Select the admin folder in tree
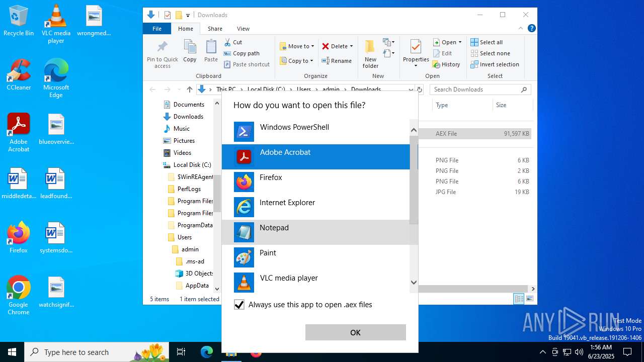 point(190,249)
